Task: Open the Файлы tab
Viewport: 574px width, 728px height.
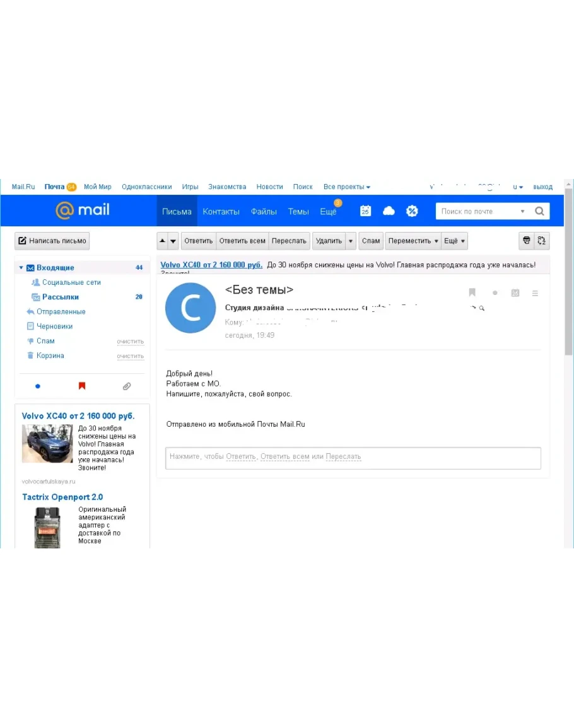Action: click(x=264, y=211)
